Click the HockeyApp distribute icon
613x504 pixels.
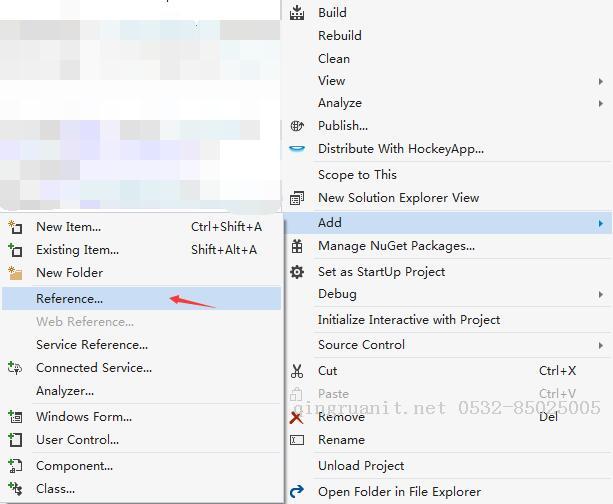coord(297,149)
